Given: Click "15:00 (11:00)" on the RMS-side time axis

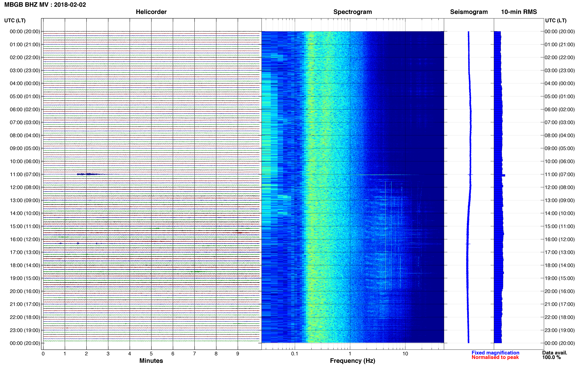Looking at the screenshot, I should pos(560,226).
